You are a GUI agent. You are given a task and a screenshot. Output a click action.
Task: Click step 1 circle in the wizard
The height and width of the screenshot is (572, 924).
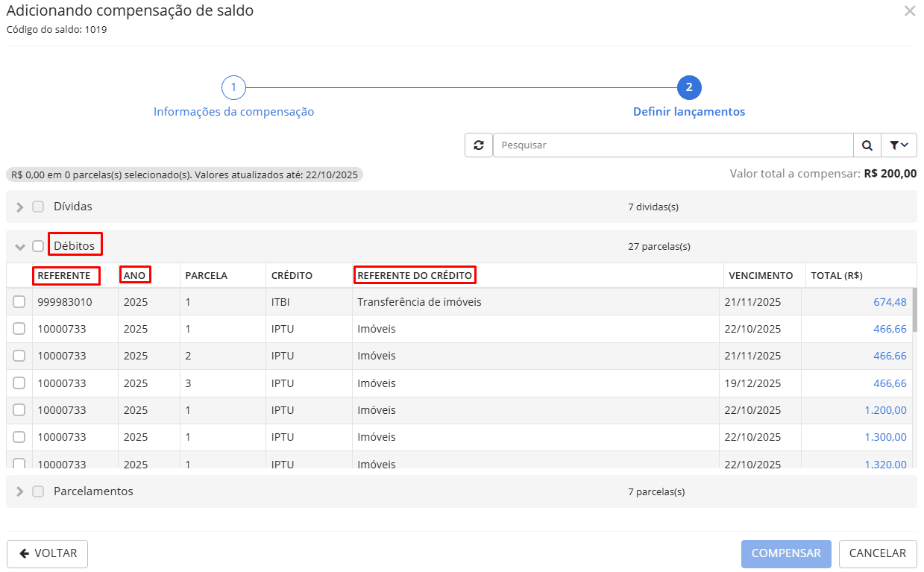[233, 87]
